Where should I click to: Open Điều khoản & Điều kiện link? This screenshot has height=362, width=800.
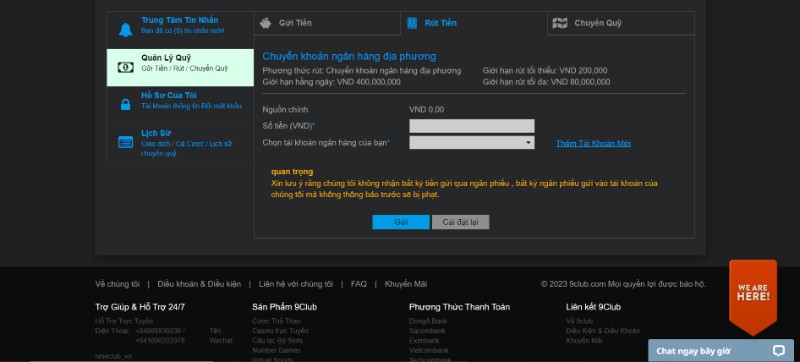(199, 284)
